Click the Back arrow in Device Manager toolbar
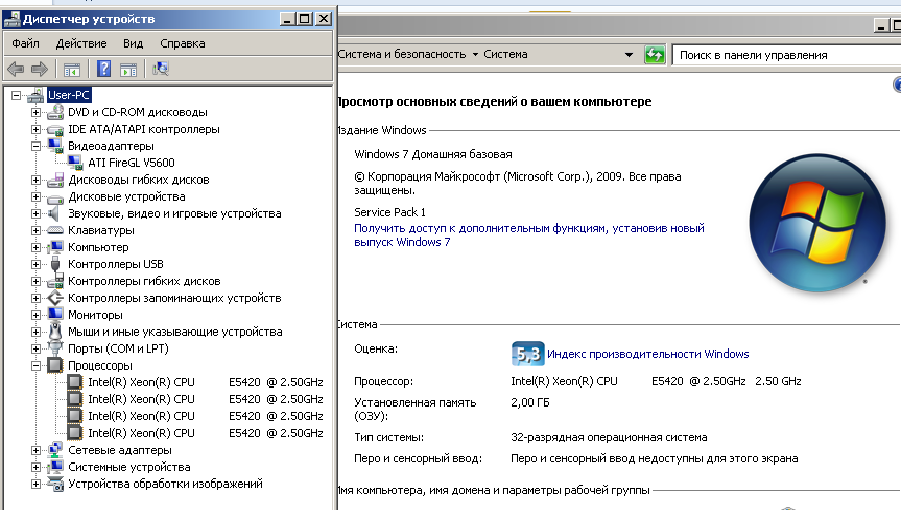901x510 pixels. (16, 69)
